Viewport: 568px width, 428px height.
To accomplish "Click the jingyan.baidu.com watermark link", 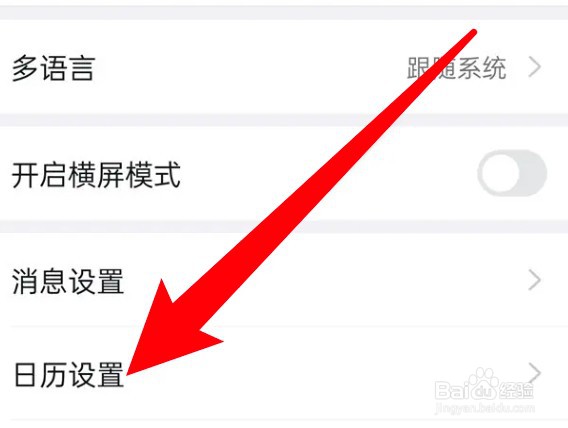I will [x=485, y=408].
